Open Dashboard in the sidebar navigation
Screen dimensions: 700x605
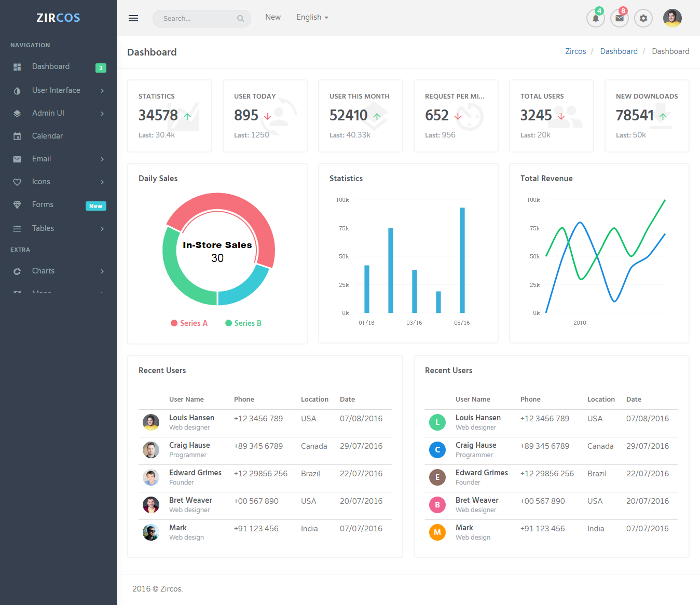point(58,67)
